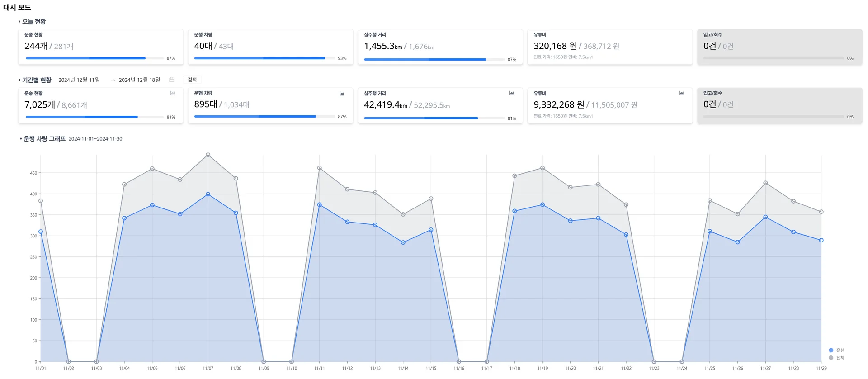Click zero data point at 11/23
Screen dimensions: 868x379
point(654,362)
